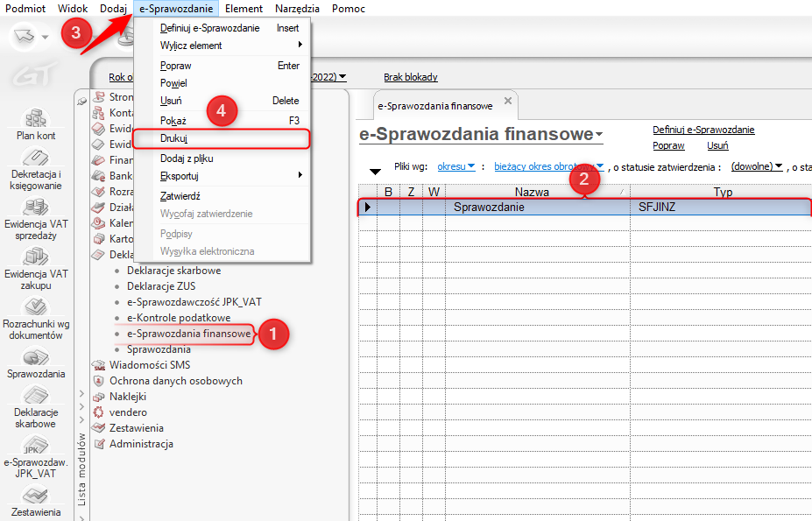
Task: Select Deklaracje ZUS tree item
Action: click(x=161, y=286)
